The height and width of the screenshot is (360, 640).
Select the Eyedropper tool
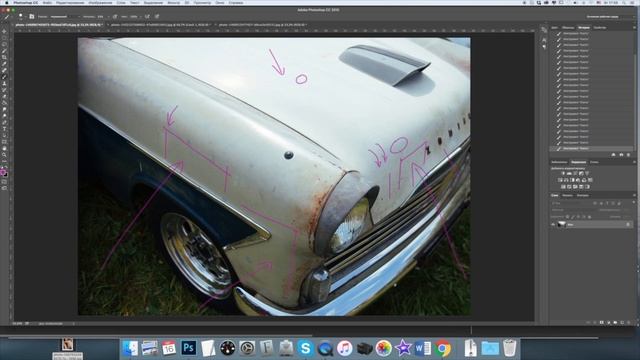4,63
